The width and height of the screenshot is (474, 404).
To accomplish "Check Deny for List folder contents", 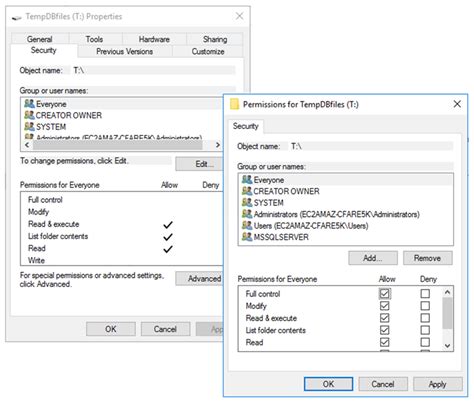I will [x=425, y=330].
